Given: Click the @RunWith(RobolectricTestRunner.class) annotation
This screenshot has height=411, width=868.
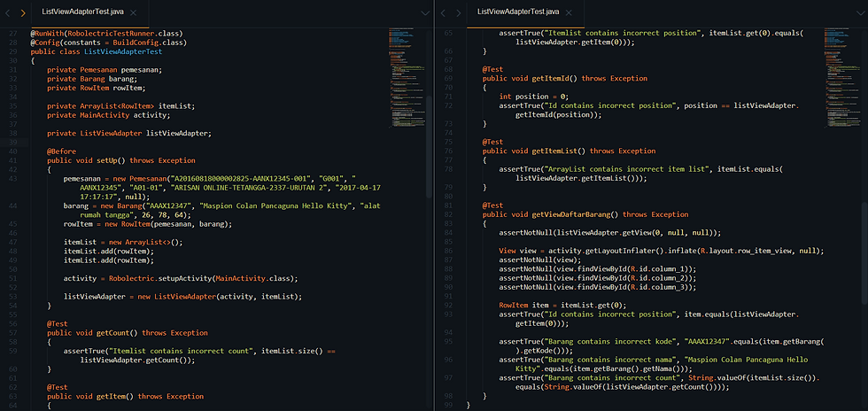Looking at the screenshot, I should tap(106, 34).
